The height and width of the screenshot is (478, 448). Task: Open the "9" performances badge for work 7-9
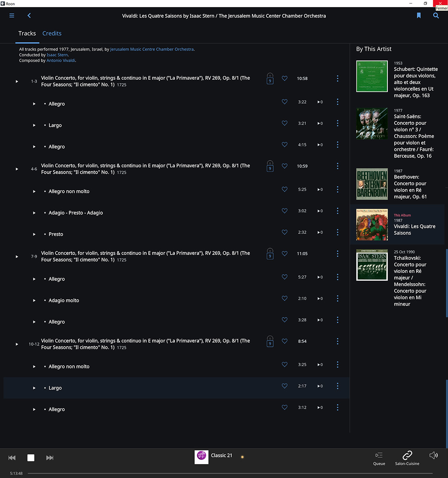270,254
